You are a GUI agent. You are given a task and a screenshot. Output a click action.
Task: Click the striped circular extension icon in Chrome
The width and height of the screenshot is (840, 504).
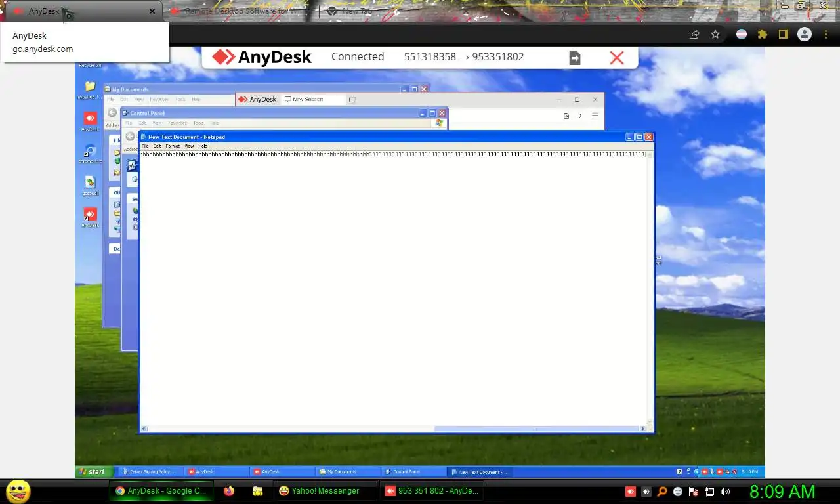[x=742, y=34]
